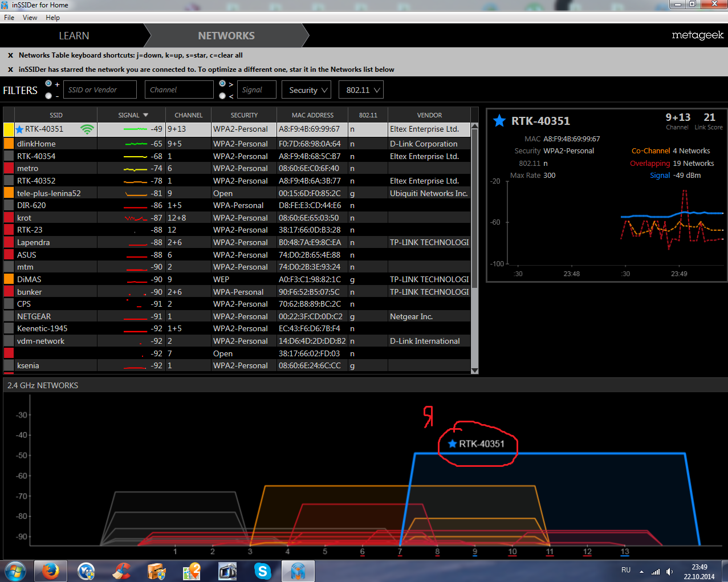Select the DiMAS network row
This screenshot has height=582, width=728.
pos(237,279)
